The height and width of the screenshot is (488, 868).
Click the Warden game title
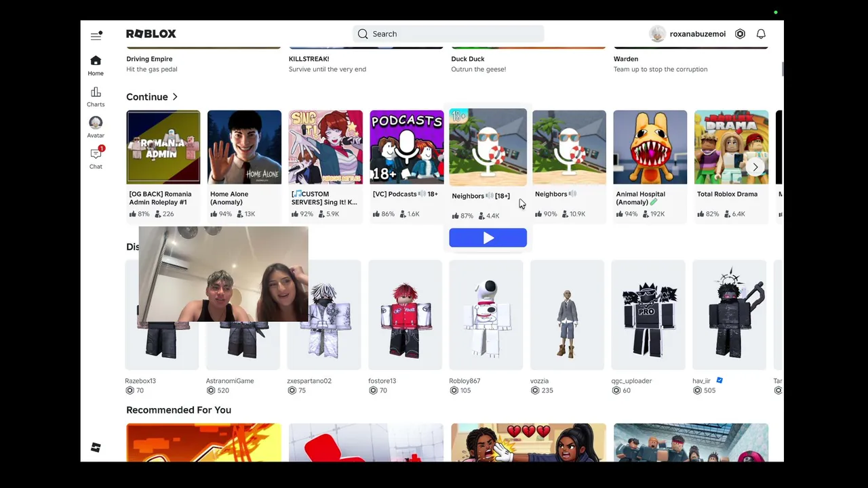pyautogui.click(x=626, y=59)
